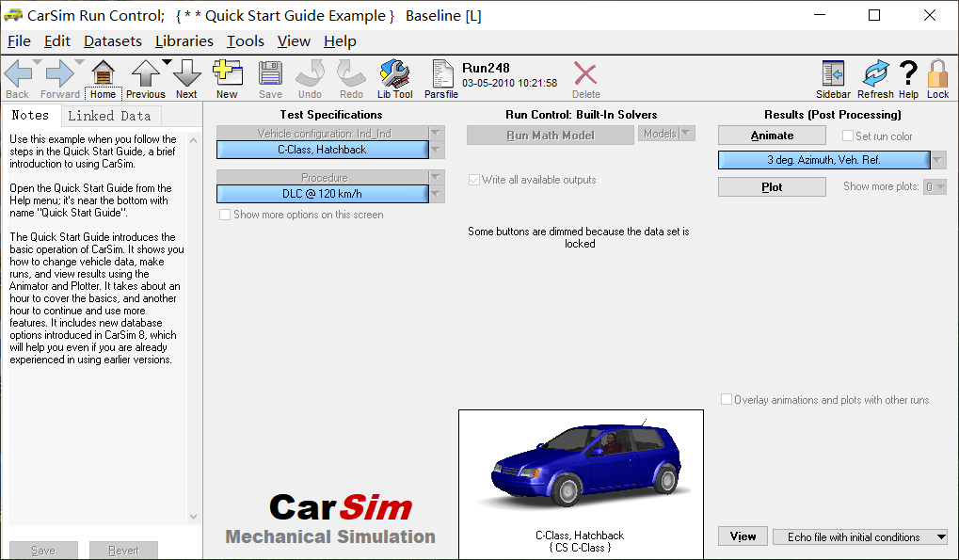Enable Show more options on this screen
Screen dimensions: 959x560
coord(223,215)
